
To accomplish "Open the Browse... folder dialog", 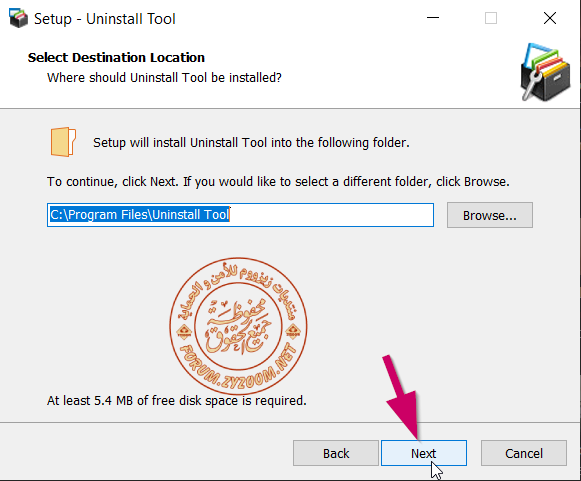I will tap(489, 215).
